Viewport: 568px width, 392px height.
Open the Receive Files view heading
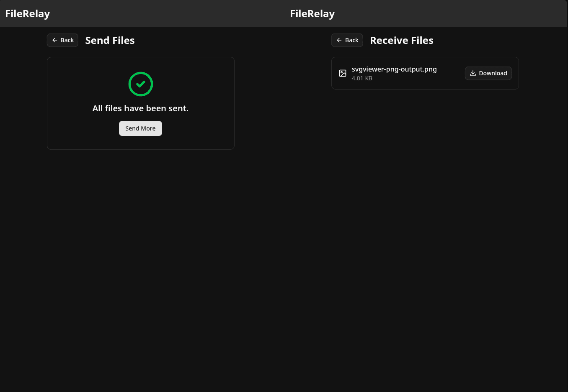pyautogui.click(x=401, y=40)
